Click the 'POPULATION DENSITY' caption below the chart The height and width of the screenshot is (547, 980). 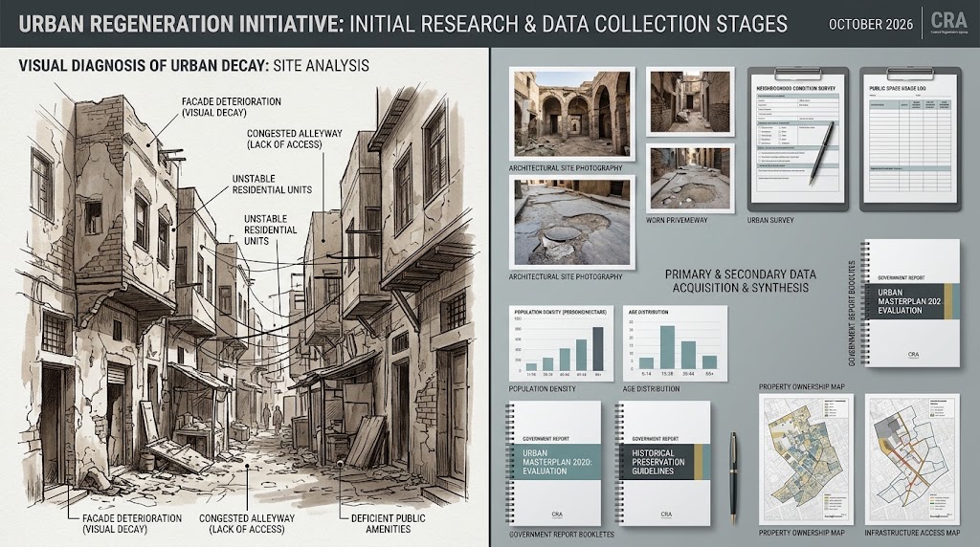pos(542,389)
